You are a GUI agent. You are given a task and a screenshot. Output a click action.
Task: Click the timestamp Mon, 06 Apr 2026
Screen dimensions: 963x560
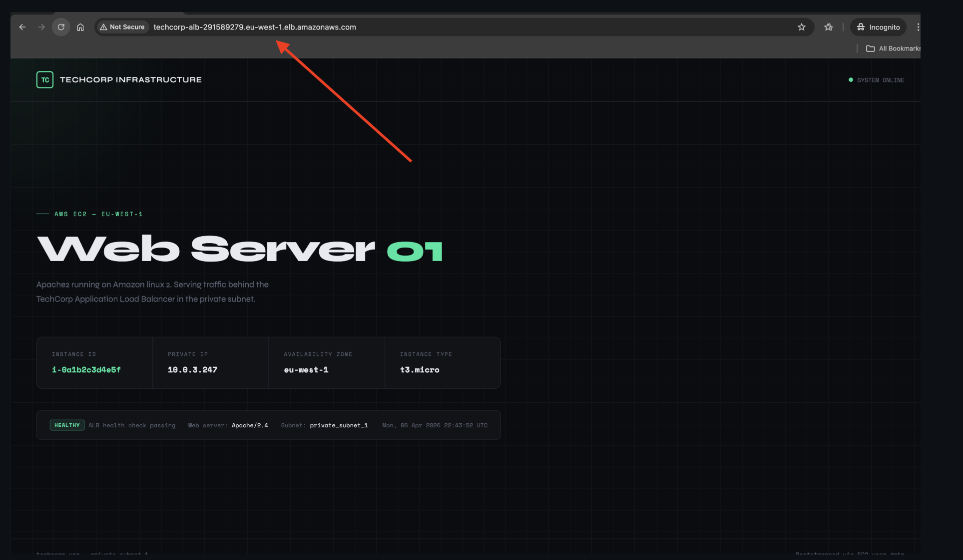coord(435,425)
